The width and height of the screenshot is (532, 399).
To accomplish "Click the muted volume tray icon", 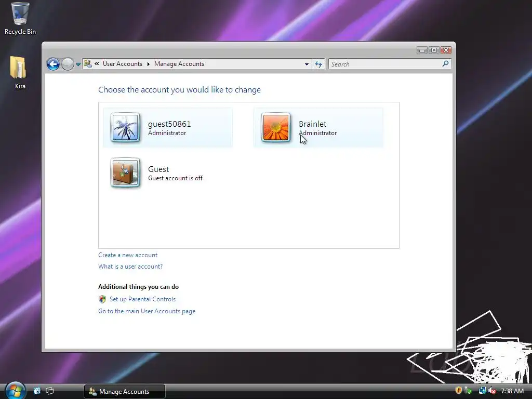I will 492,391.
